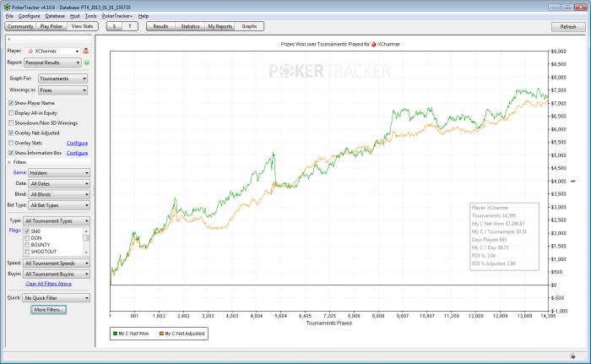Open the Player dropdown showing XCharmer
The height and width of the screenshot is (364, 591).
52,51
